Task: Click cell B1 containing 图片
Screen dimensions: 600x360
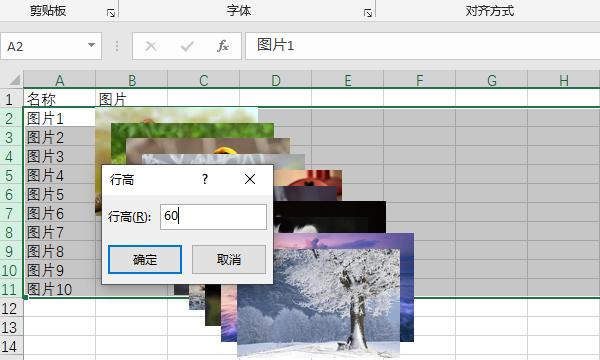Action: click(x=131, y=98)
